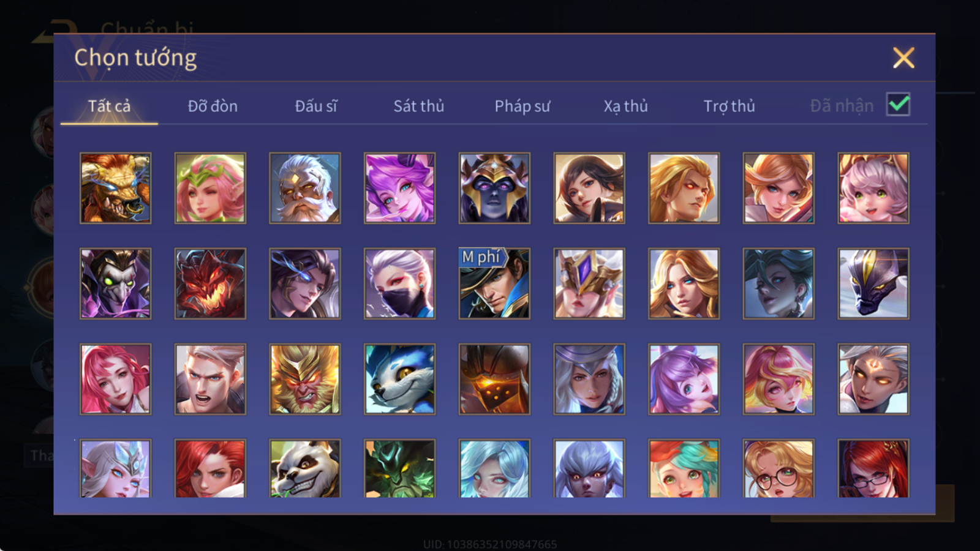Choose the white-bearded old man hero
Screen dimensions: 980x551
(x=304, y=188)
